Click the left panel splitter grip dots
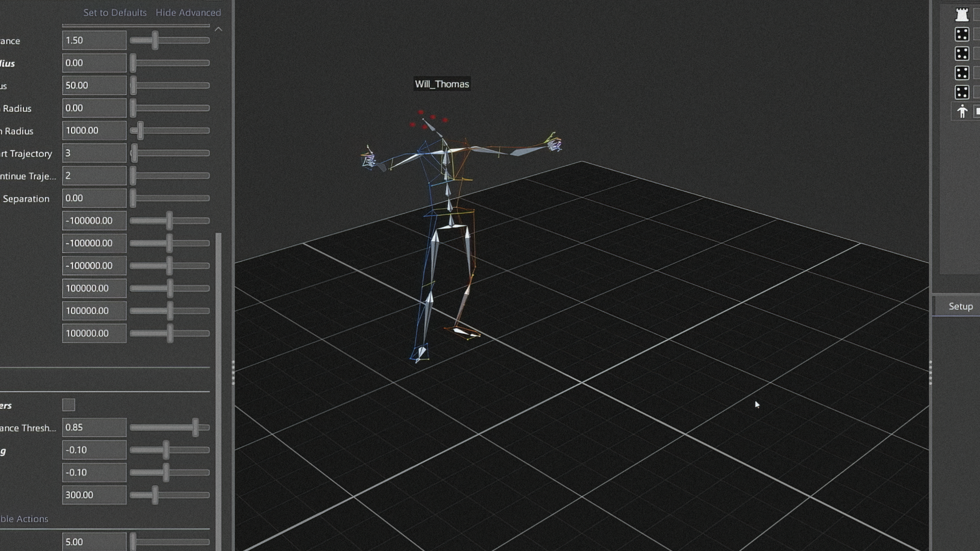The image size is (980, 551). 233,373
